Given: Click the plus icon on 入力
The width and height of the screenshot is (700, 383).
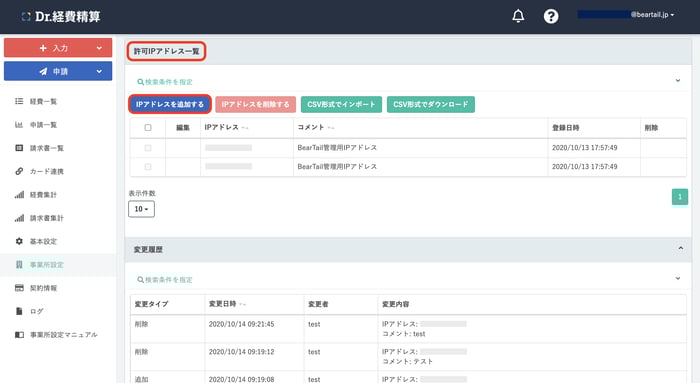Looking at the screenshot, I should point(43,48).
